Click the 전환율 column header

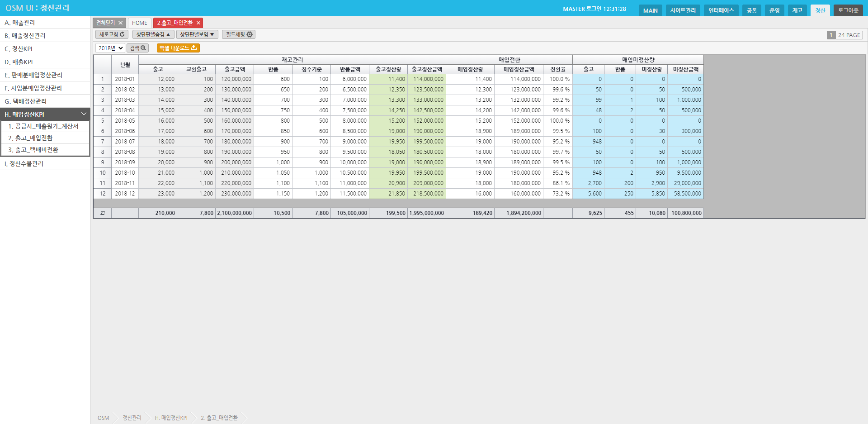pos(558,69)
